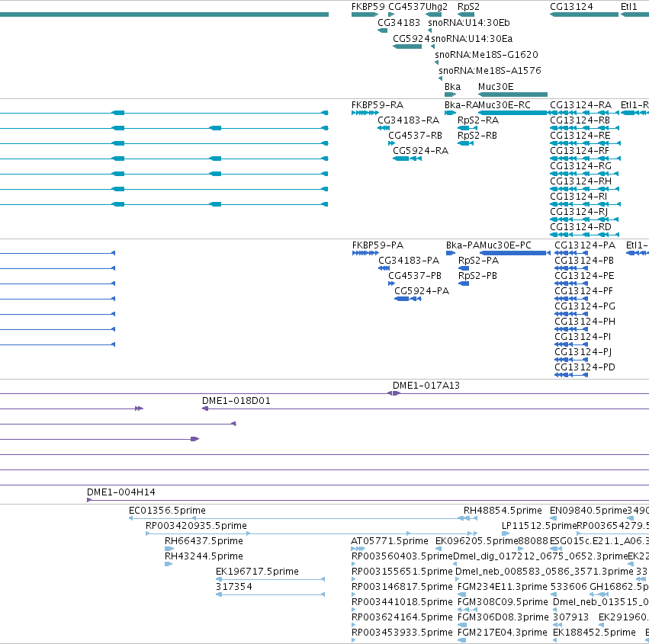
Task: Click the FKBP59-PA protein label
Action: (x=378, y=245)
